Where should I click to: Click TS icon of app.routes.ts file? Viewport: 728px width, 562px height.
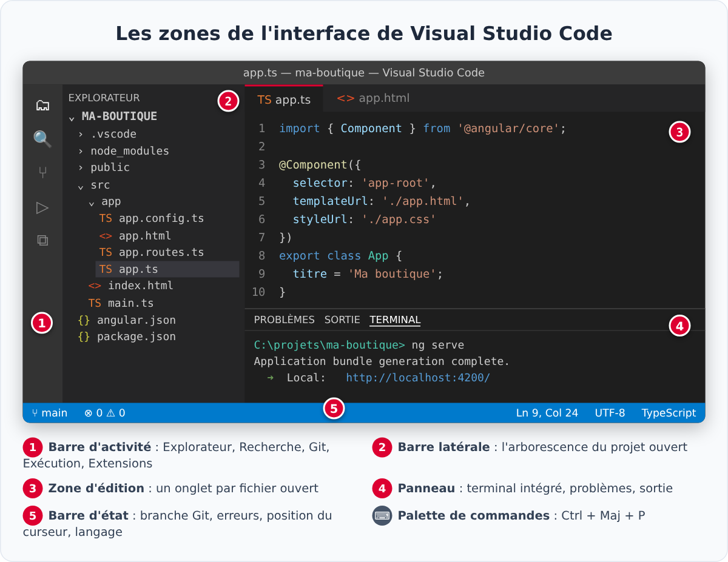(x=106, y=252)
